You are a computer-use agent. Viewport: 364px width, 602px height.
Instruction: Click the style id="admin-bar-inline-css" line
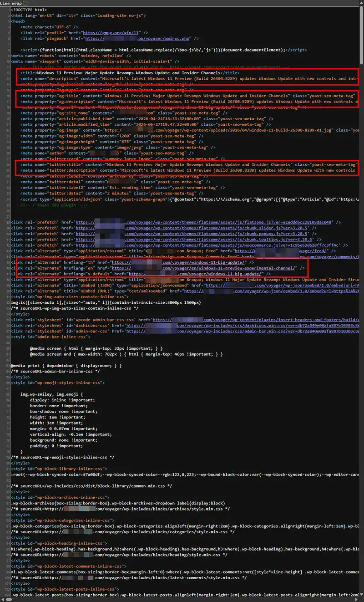click(51, 337)
